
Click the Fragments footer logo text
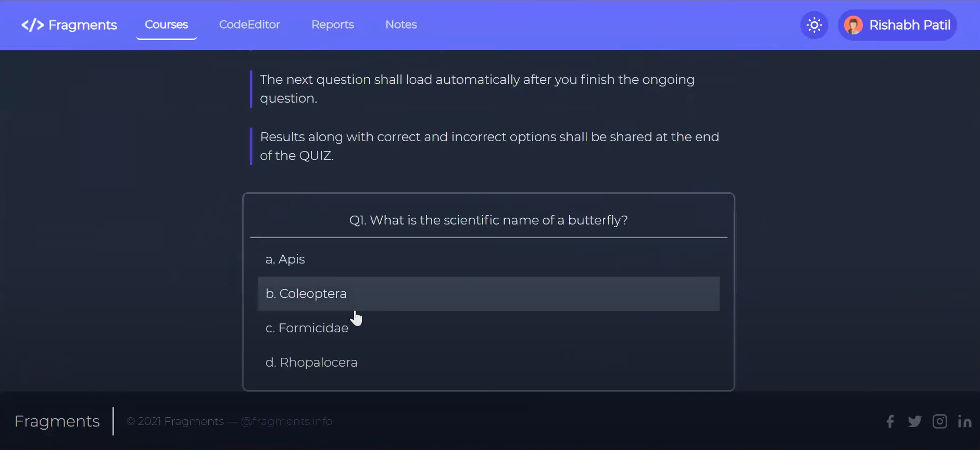tap(57, 421)
